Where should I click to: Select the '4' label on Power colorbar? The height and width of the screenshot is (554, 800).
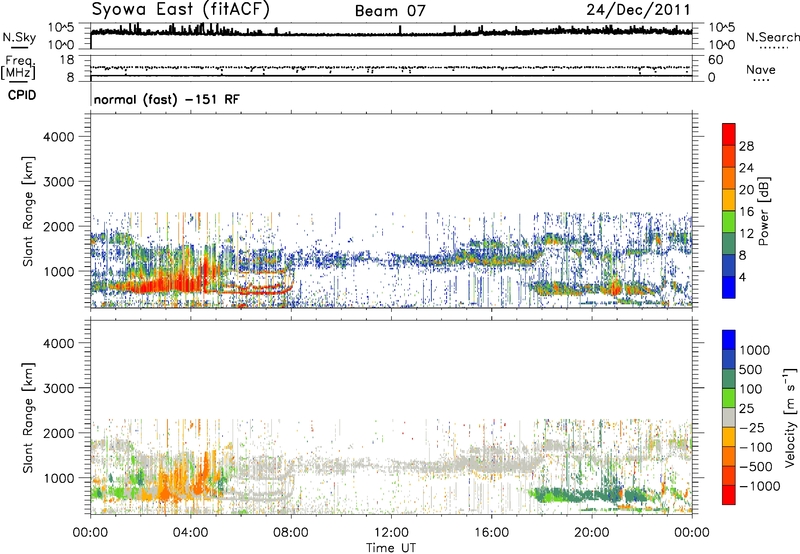pos(743,277)
